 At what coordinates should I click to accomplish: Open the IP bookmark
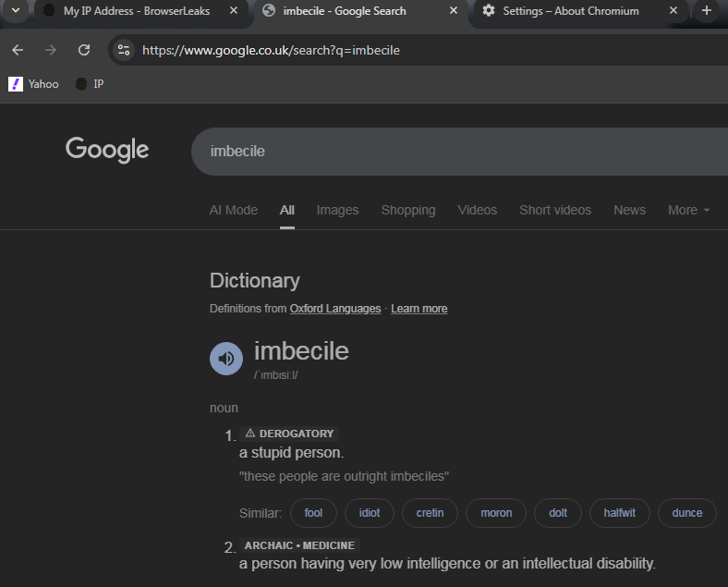coord(90,84)
